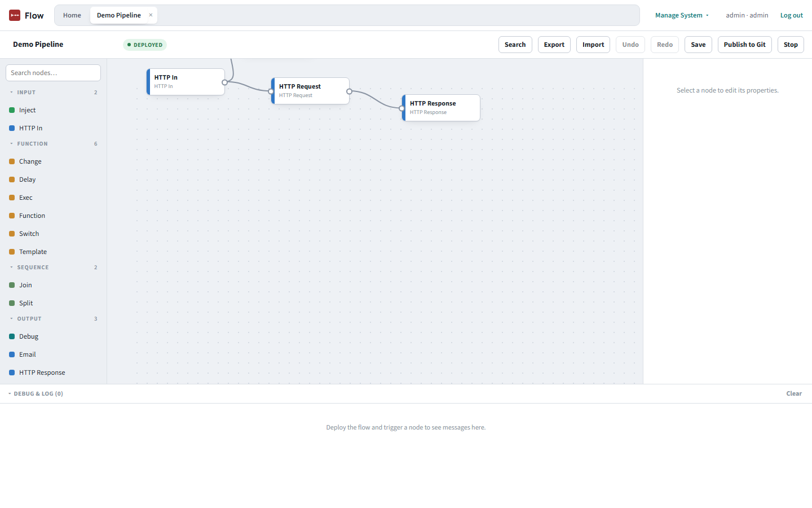Click the Export button
This screenshot has height=508, width=812.
tap(554, 45)
